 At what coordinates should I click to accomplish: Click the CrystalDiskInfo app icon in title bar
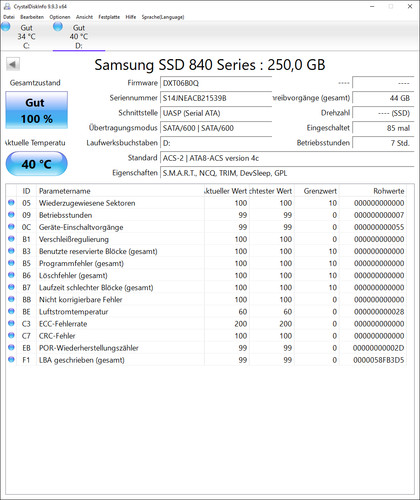(7, 6)
